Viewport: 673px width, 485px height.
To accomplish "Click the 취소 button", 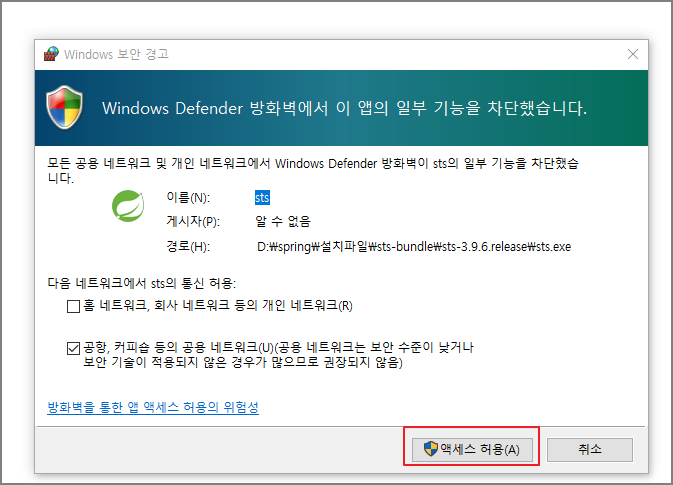I will [x=590, y=449].
